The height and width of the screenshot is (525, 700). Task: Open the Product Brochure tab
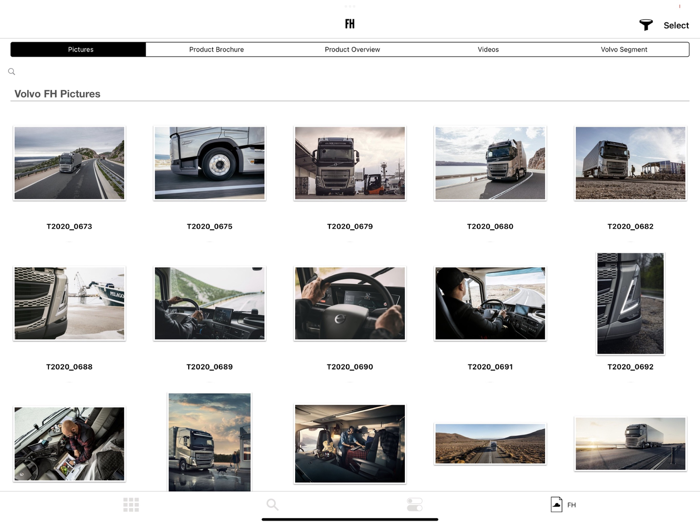(217, 50)
